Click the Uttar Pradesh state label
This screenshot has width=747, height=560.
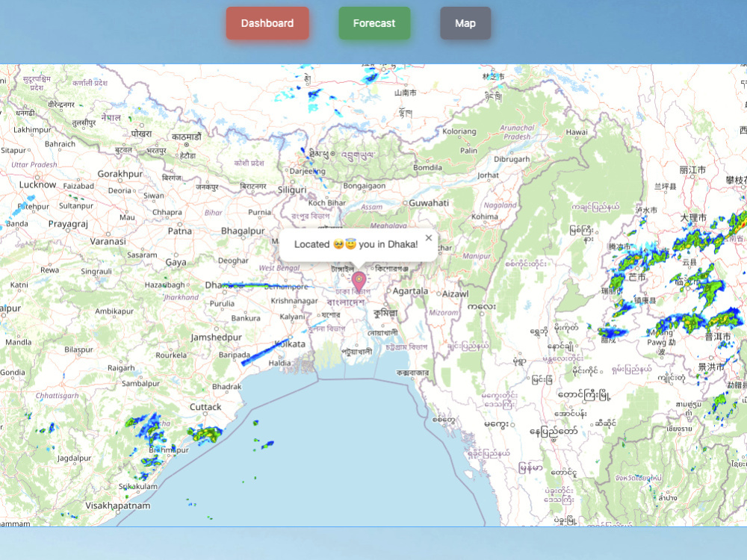(34, 164)
